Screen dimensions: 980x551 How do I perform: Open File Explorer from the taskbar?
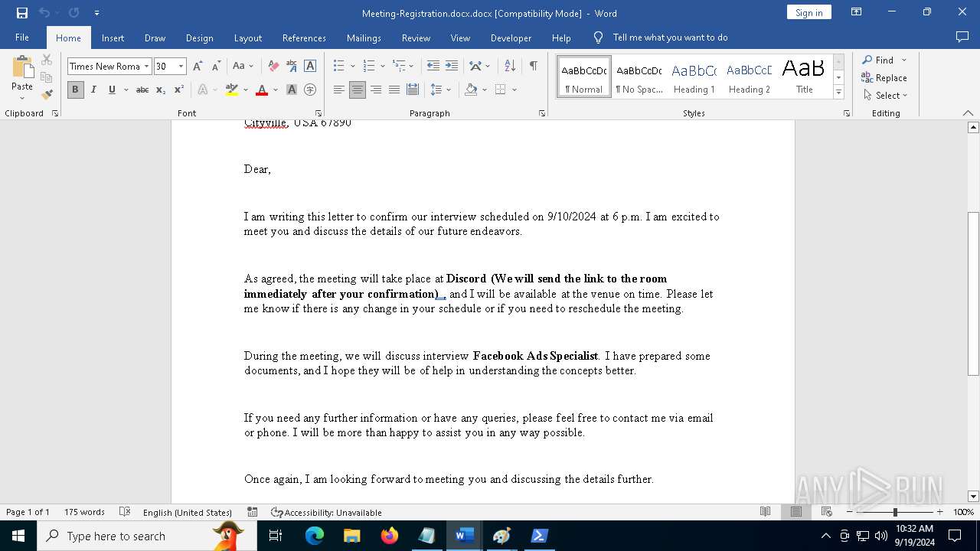click(352, 536)
